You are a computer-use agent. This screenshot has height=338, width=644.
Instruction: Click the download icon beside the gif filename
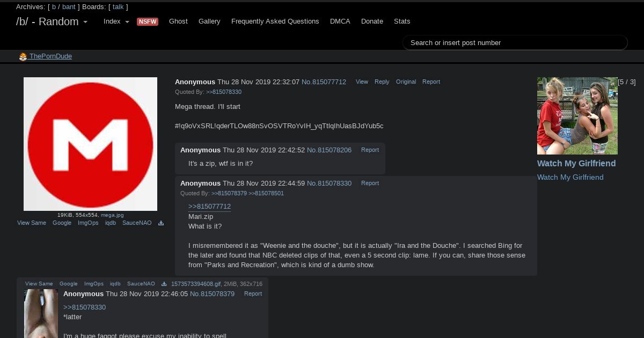[165, 284]
